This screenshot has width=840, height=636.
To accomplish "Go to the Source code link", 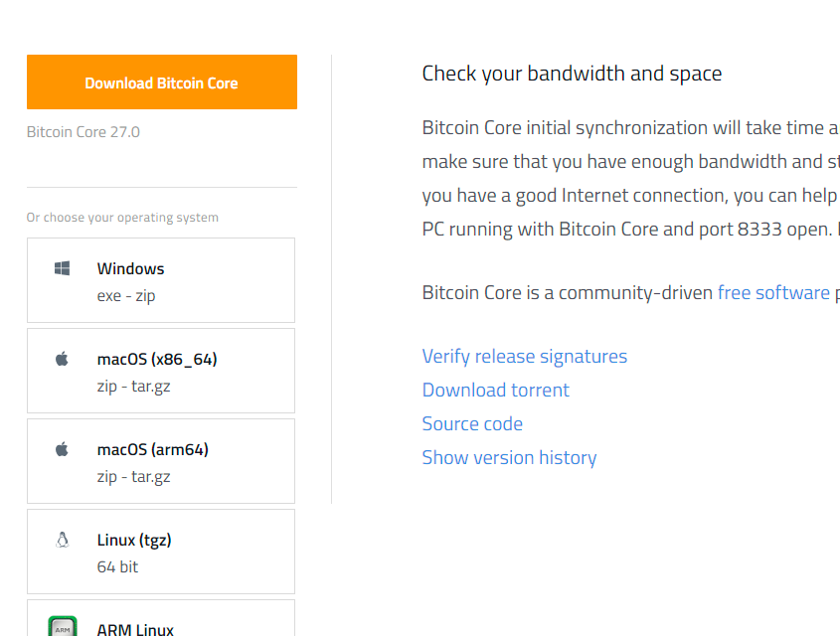I will [x=472, y=423].
